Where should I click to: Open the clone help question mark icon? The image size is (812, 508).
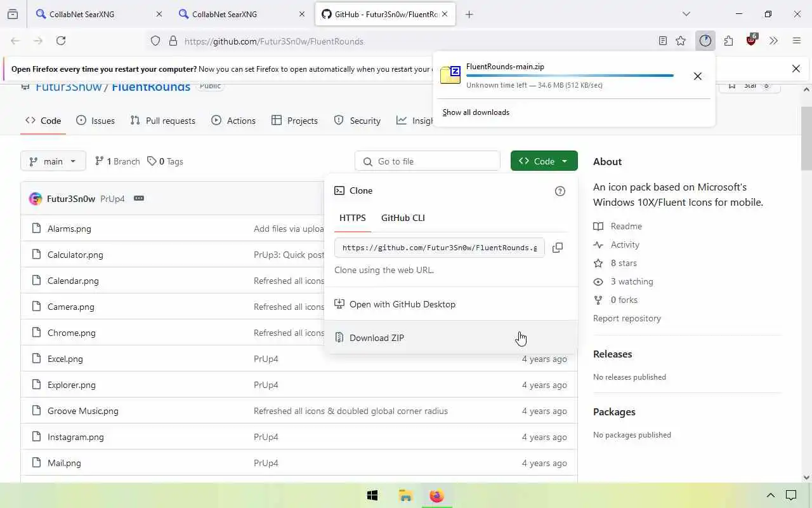[560, 191]
